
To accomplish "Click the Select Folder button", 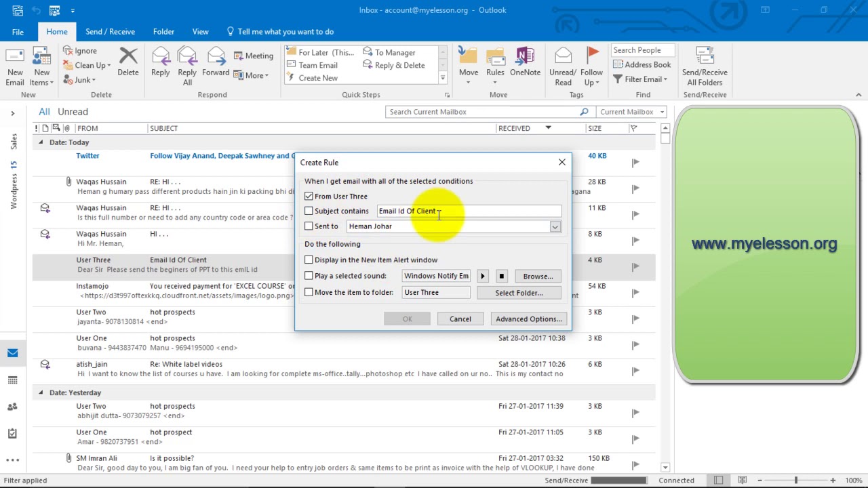I will [x=519, y=293].
